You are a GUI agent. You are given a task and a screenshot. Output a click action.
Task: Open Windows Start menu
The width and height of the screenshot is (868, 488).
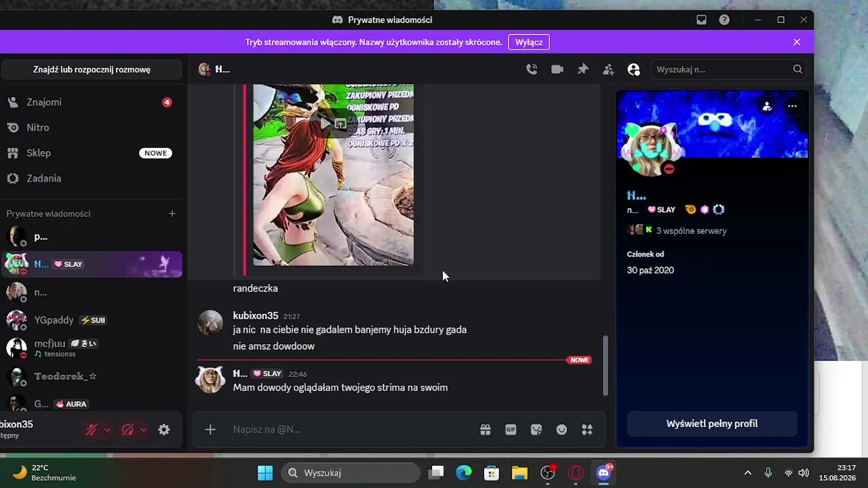coord(265,472)
